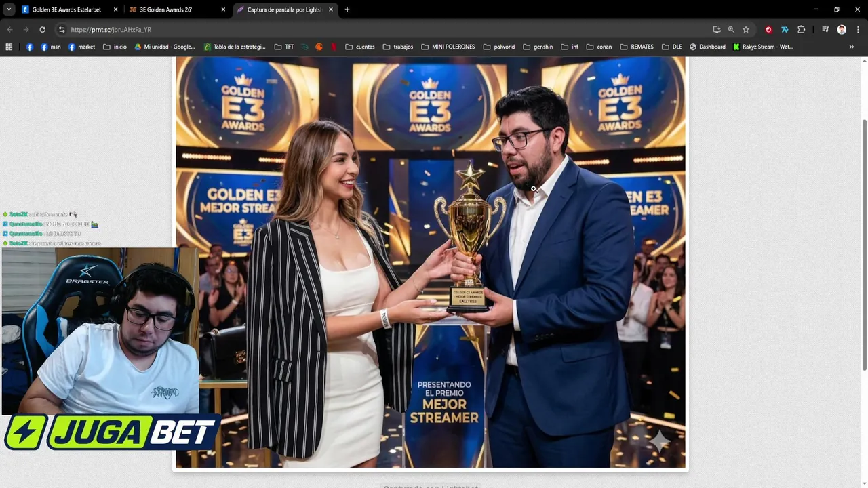This screenshot has width=868, height=488.
Task: Open the msn Facebook bookmark
Action: click(50, 47)
